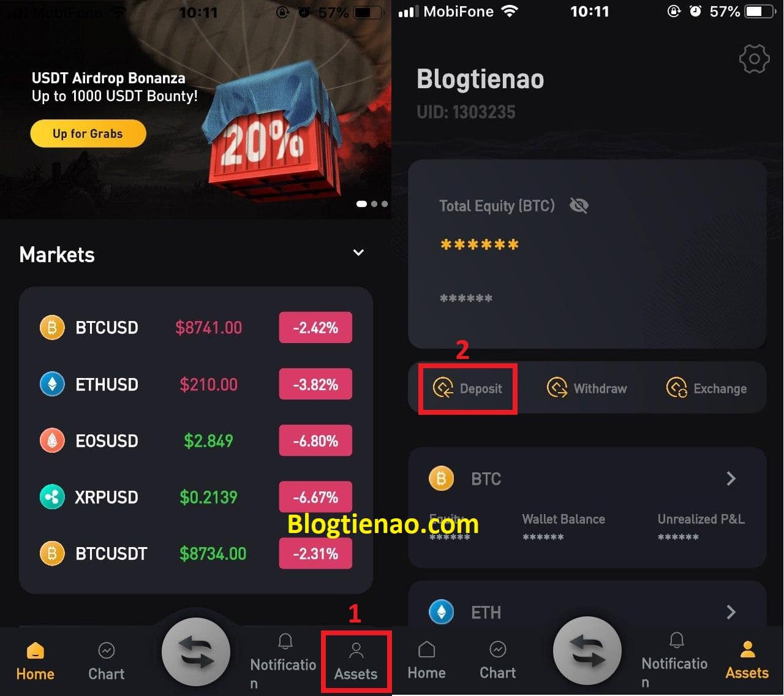Tap the center trade swap button on left screen

click(x=196, y=652)
